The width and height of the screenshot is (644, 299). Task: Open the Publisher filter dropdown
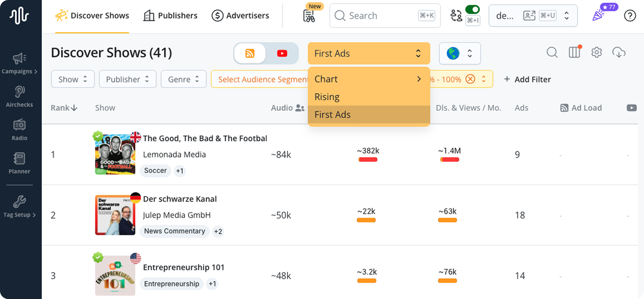pyautogui.click(x=127, y=79)
